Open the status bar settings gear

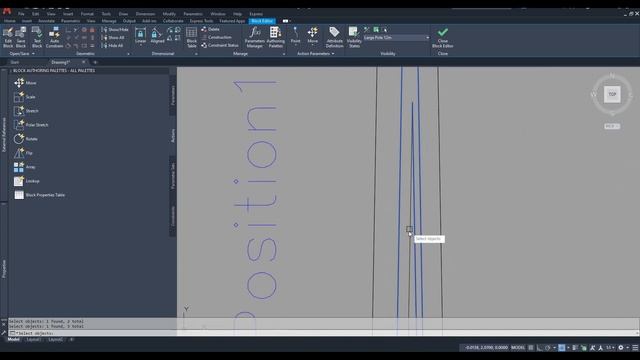tap(621, 348)
